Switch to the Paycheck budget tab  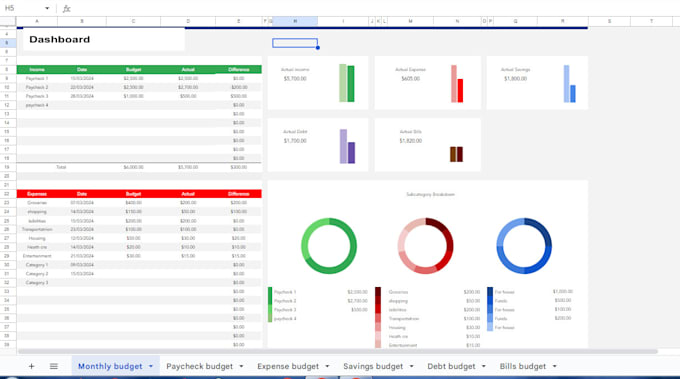(x=199, y=366)
